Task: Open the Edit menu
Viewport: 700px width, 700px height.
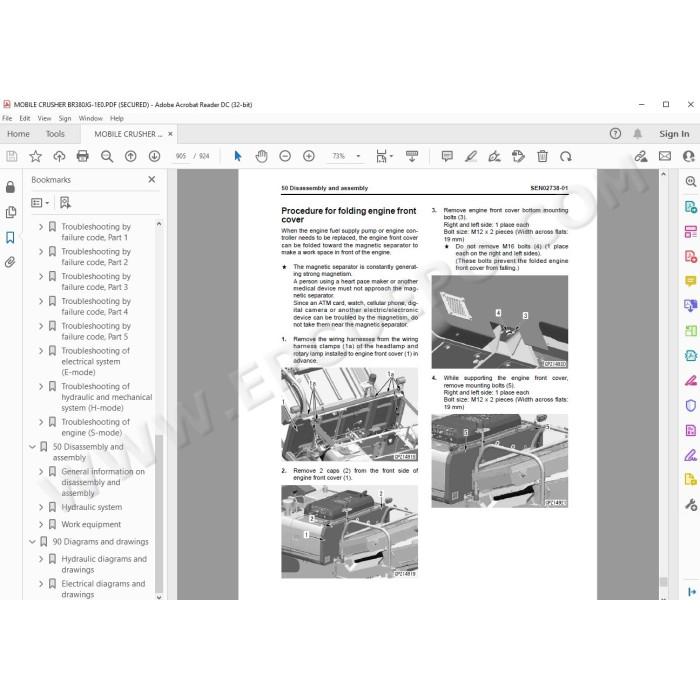Action: click(25, 118)
